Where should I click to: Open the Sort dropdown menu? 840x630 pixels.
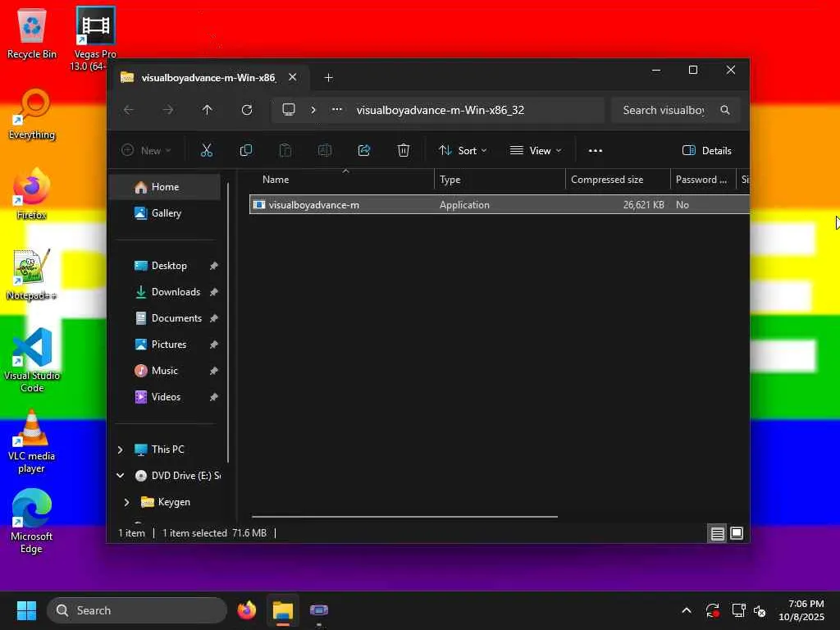click(463, 151)
